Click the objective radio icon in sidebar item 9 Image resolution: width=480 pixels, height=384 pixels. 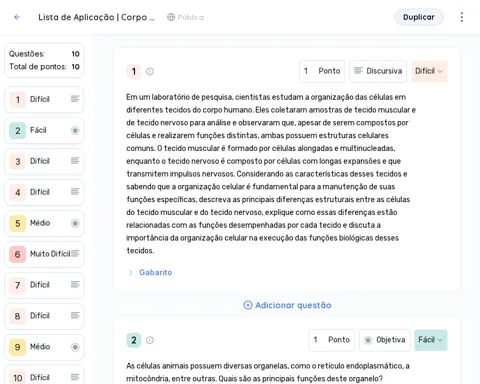75,347
